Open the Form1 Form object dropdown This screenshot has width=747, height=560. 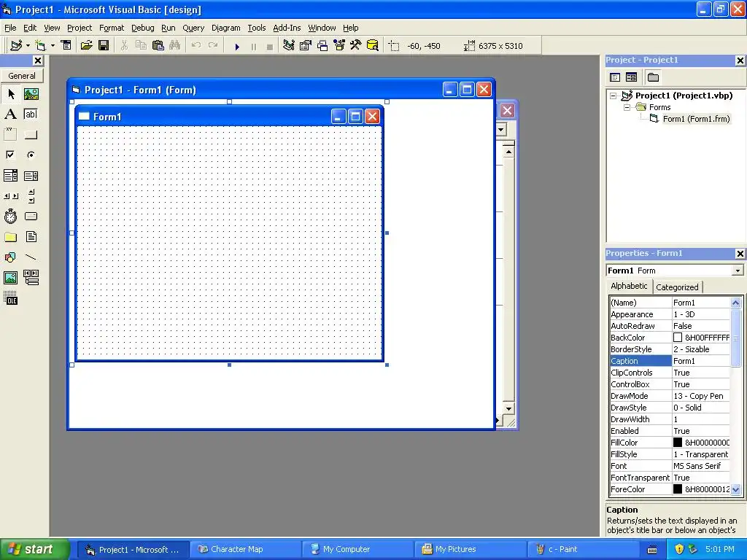tap(738, 271)
